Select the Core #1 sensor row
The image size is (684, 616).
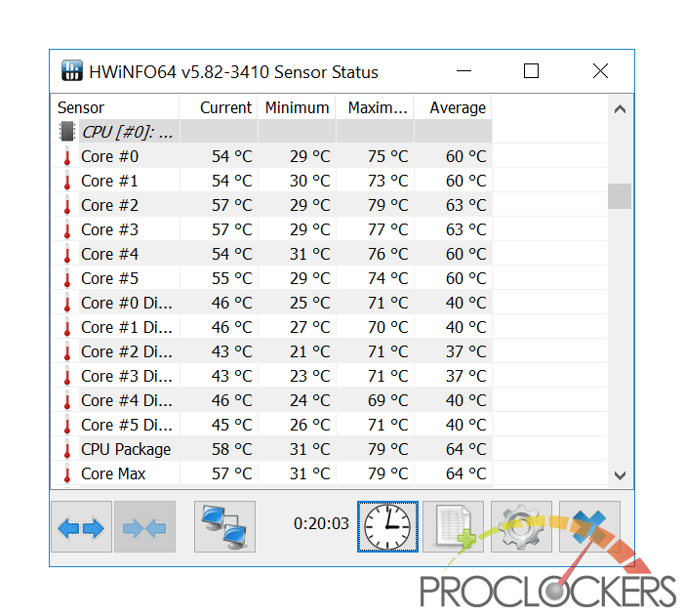click(x=272, y=181)
